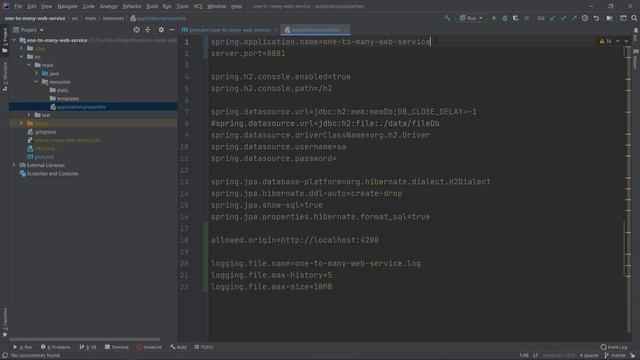The height and width of the screenshot is (360, 640).
Task: Click Show History clock icon
Action: point(585,18)
